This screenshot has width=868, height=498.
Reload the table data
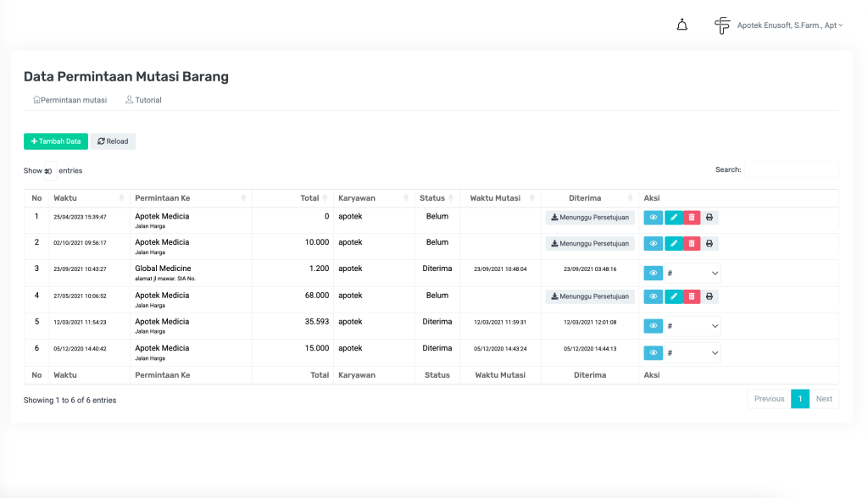click(x=113, y=141)
